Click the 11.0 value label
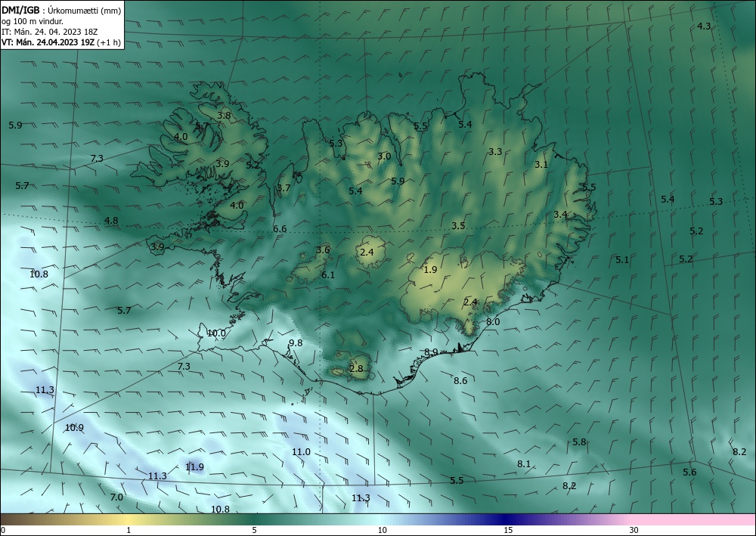This screenshot has width=756, height=536. (301, 451)
